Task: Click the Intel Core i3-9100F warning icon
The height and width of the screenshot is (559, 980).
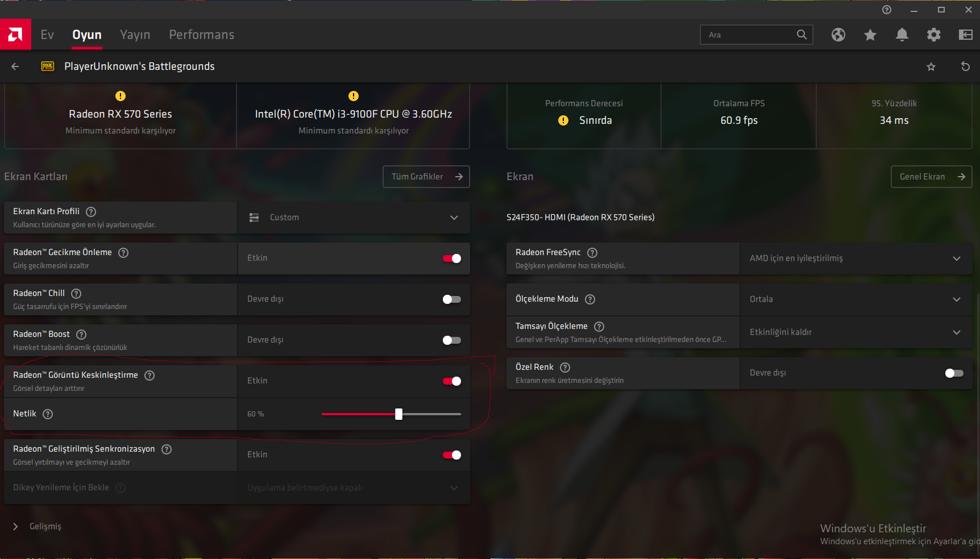Action: click(354, 96)
